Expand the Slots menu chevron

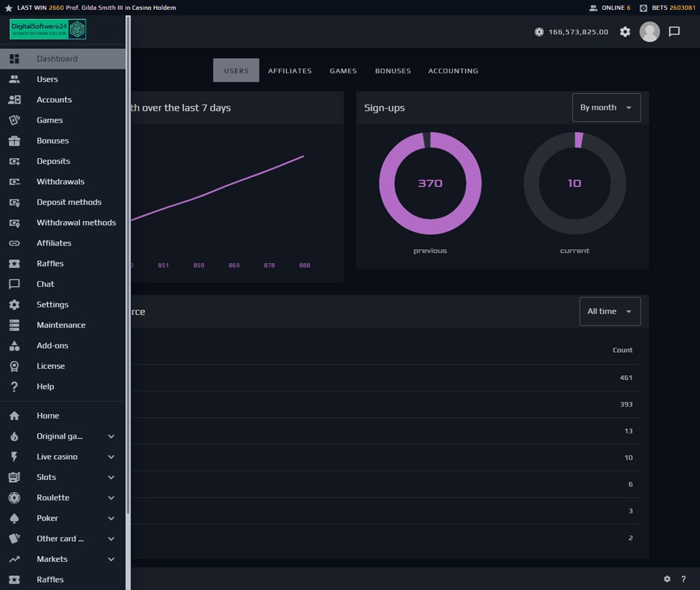[x=111, y=477]
